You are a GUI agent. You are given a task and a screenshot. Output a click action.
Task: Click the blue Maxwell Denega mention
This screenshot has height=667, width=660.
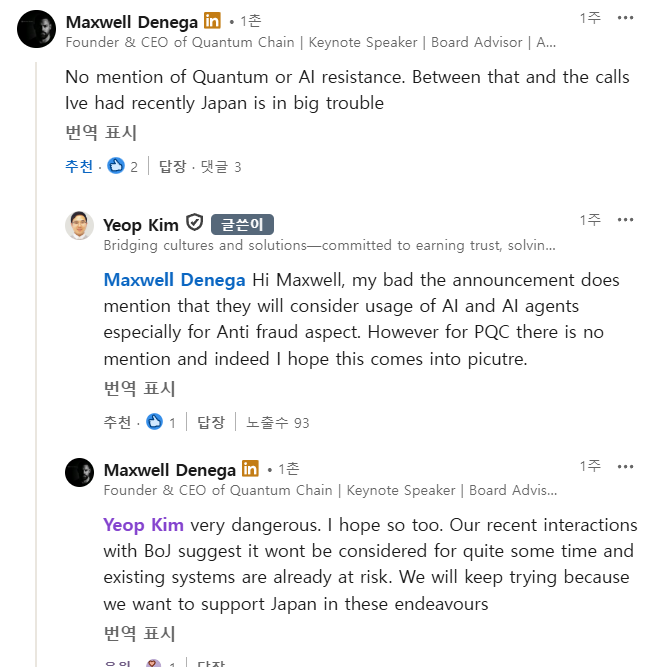pos(174,280)
